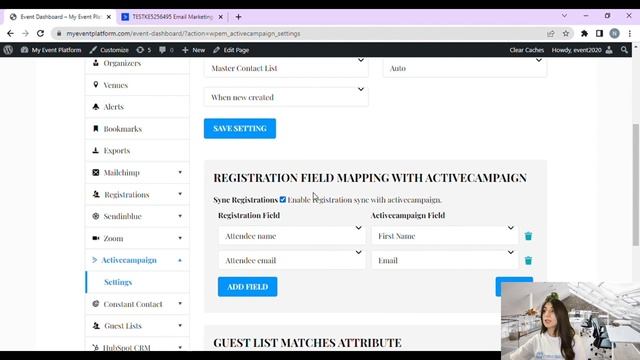640x360 pixels.
Task: Click the page vertical scrollbar
Action: pos(636,184)
